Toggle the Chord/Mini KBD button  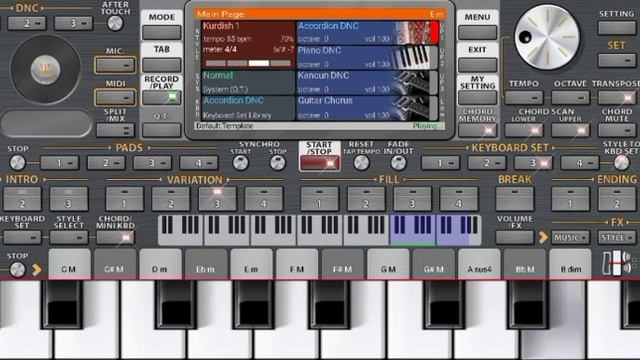115,237
